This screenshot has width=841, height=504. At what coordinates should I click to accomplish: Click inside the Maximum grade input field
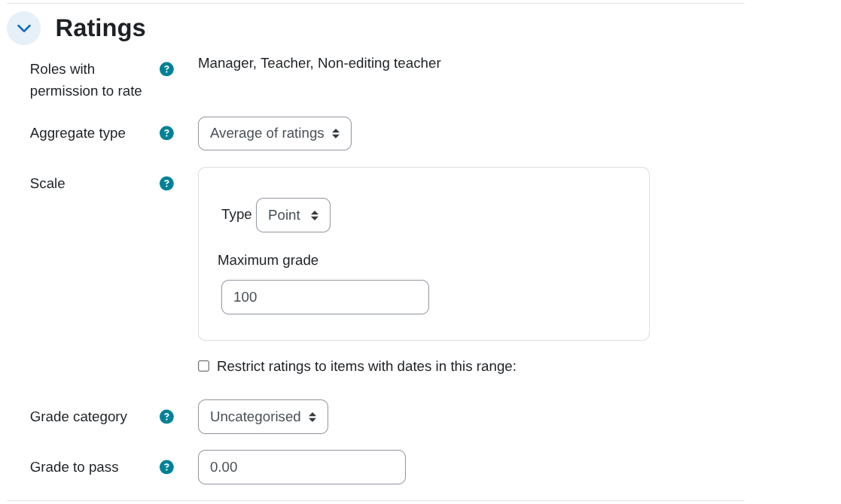[325, 297]
